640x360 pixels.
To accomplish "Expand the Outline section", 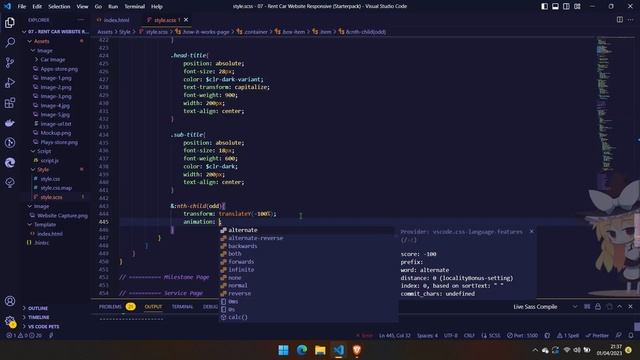I will tap(38, 308).
